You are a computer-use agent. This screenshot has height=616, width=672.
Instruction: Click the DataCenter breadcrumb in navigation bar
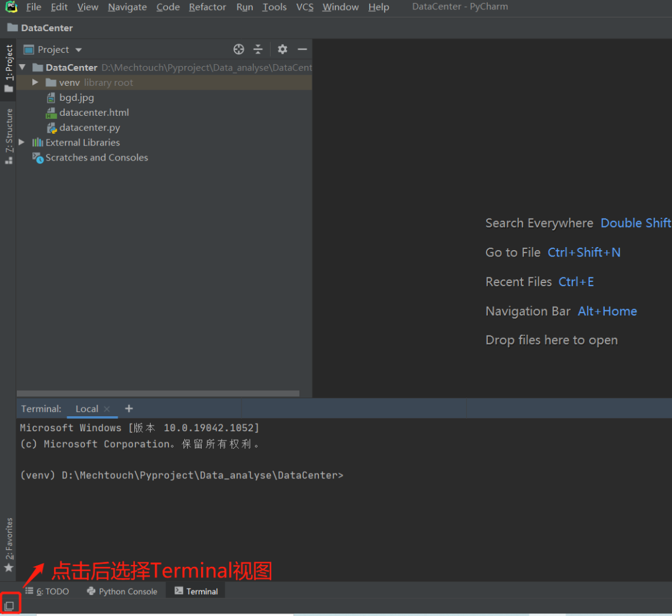pyautogui.click(x=40, y=28)
